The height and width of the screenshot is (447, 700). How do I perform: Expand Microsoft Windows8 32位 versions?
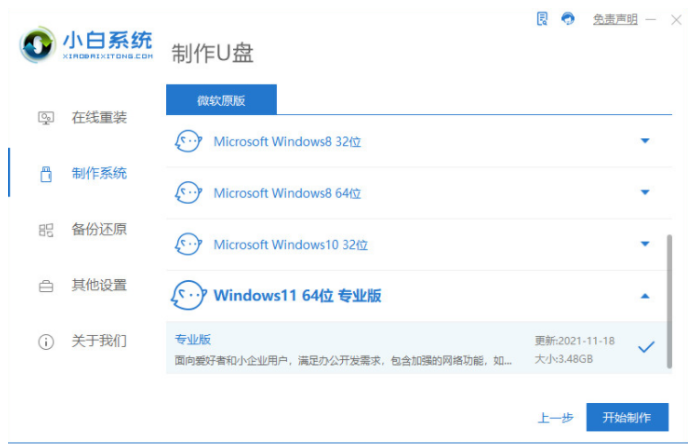(x=645, y=141)
